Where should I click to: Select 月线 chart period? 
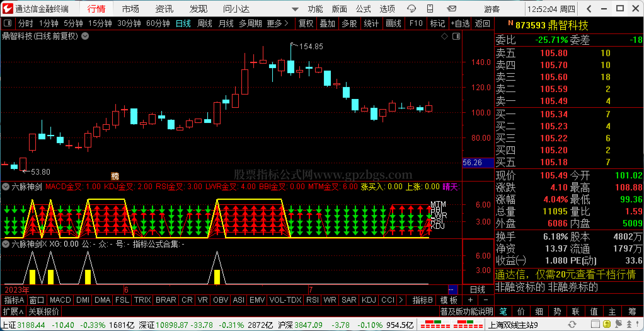[226, 23]
